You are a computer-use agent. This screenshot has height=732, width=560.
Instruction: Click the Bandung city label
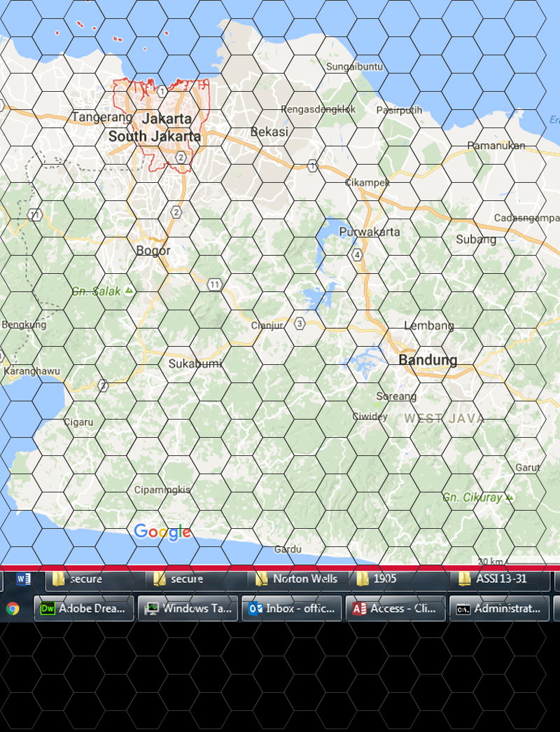(x=428, y=359)
